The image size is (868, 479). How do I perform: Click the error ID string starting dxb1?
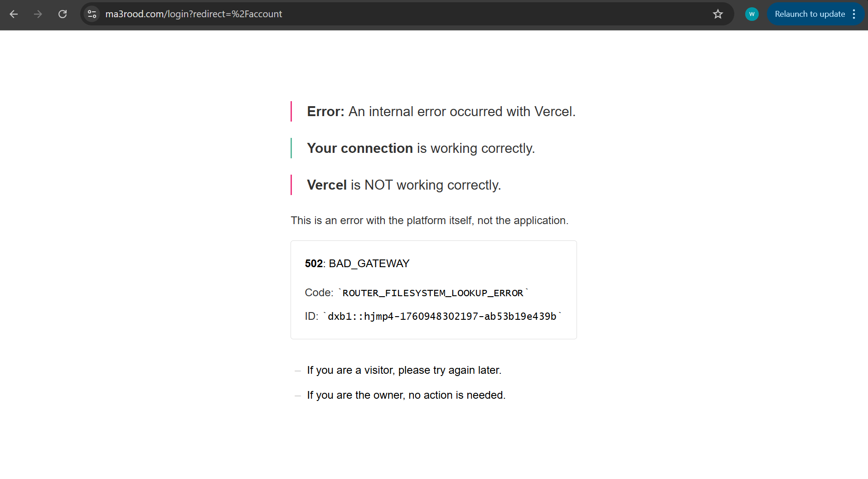pyautogui.click(x=442, y=316)
